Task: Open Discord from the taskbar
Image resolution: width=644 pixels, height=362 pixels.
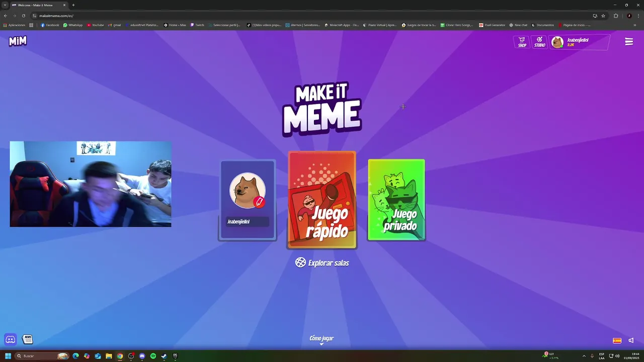Action: [142, 356]
